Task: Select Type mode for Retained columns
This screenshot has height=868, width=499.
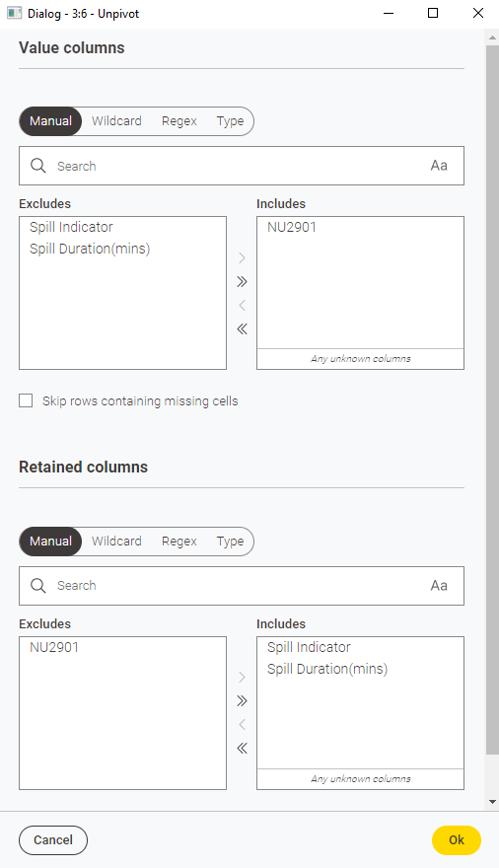Action: (x=230, y=542)
